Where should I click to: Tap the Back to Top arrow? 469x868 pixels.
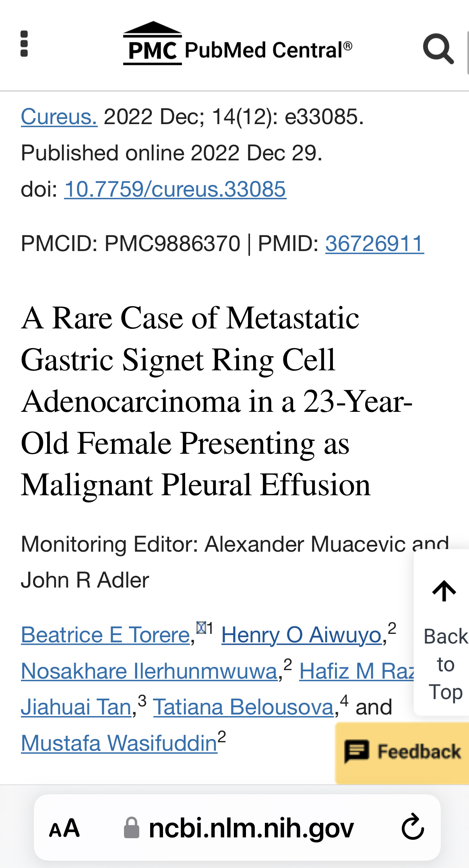click(x=444, y=591)
